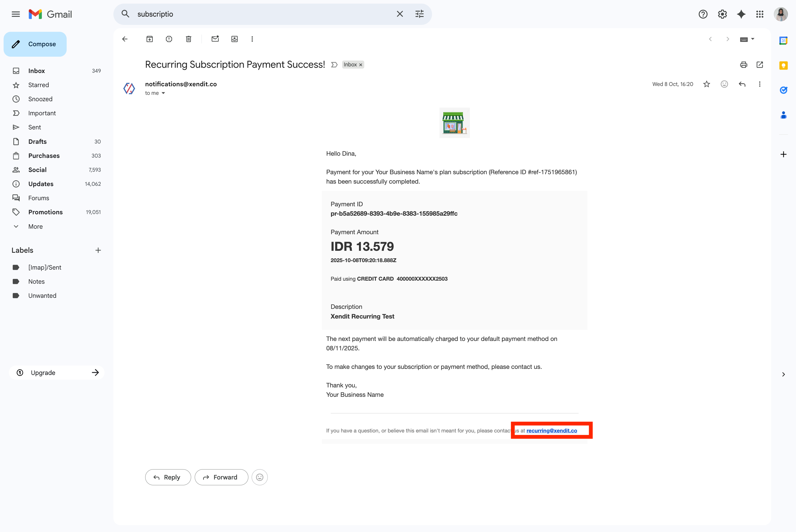The height and width of the screenshot is (532, 796).
Task: Open Google Tasks from the right sidebar
Action: point(784,90)
